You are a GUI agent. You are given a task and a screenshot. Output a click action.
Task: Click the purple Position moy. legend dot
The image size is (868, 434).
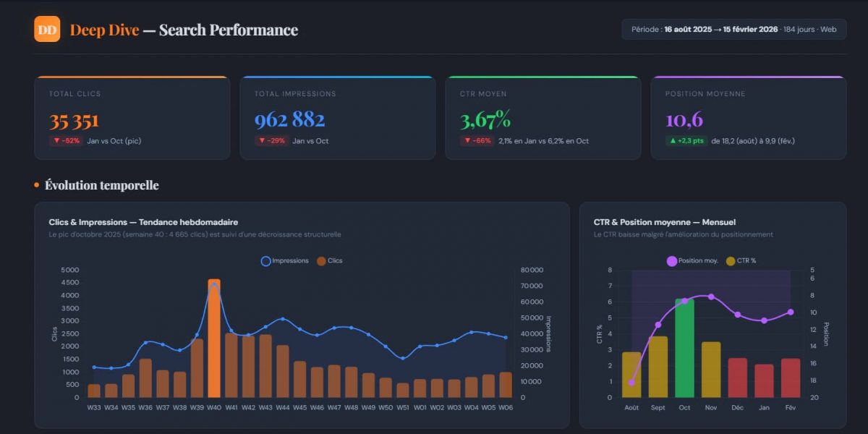[x=671, y=260]
